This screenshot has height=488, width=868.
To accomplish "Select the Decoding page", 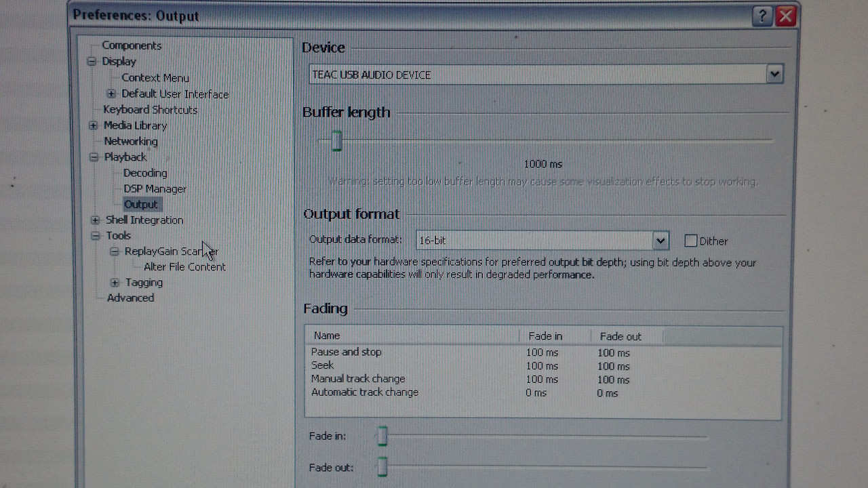I will point(144,173).
